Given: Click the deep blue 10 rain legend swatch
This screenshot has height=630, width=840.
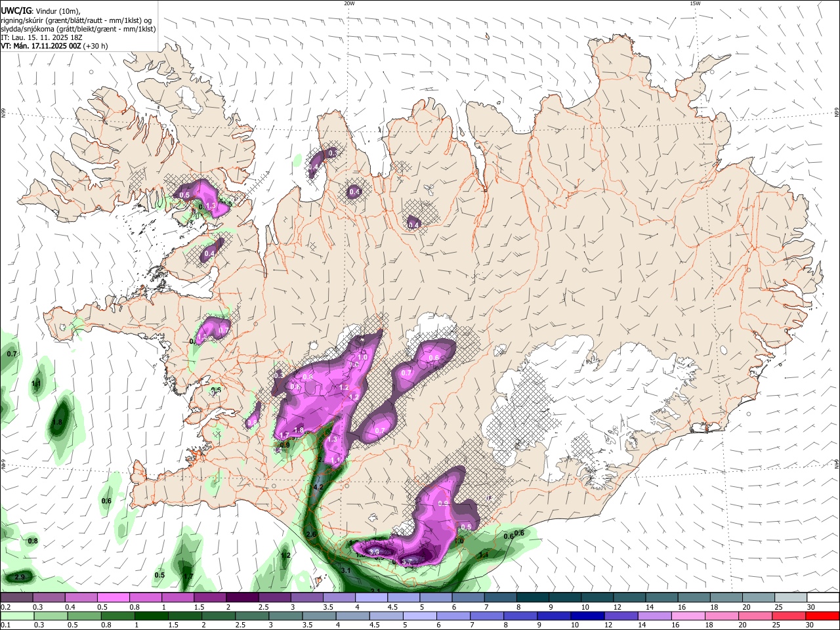Looking at the screenshot, I should [x=587, y=616].
